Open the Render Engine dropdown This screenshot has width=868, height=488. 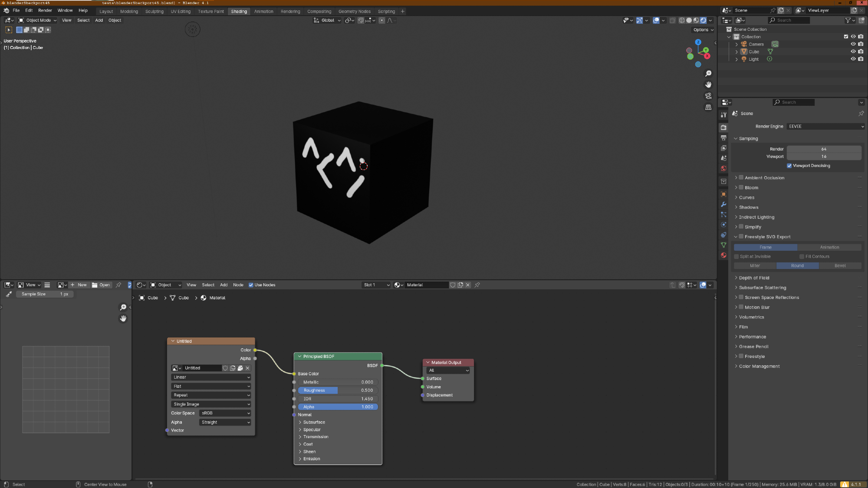pyautogui.click(x=825, y=127)
